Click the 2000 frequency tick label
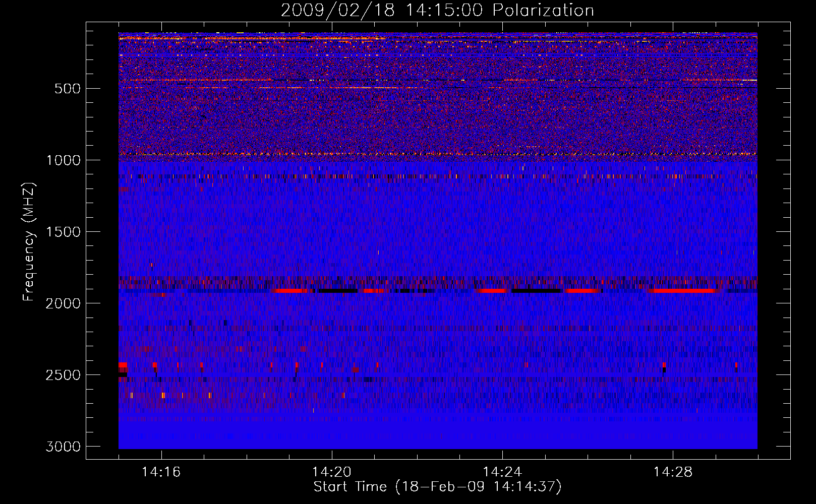The width and height of the screenshot is (816, 504). [x=64, y=303]
